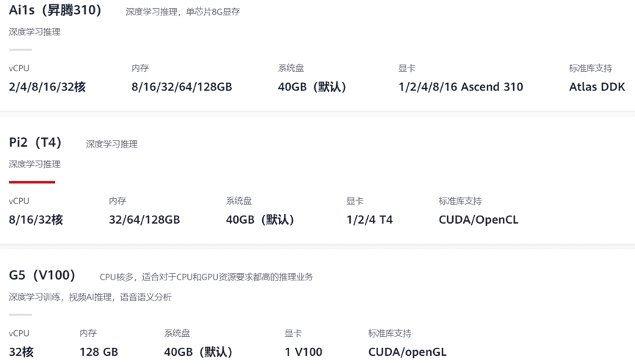Click the 2/4/8/16/32核 vCPU value
The width and height of the screenshot is (635, 364).
(47, 87)
